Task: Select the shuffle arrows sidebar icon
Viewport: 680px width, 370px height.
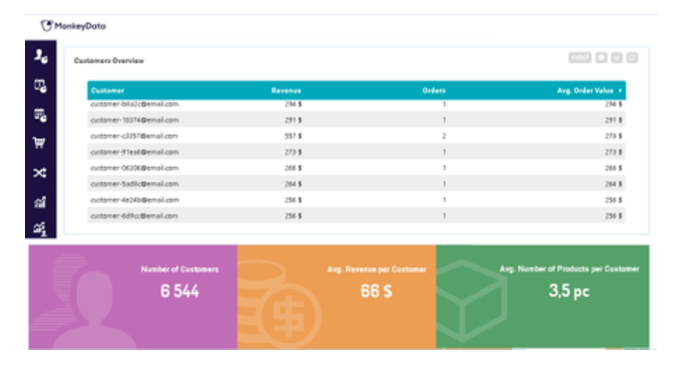Action: [x=39, y=173]
